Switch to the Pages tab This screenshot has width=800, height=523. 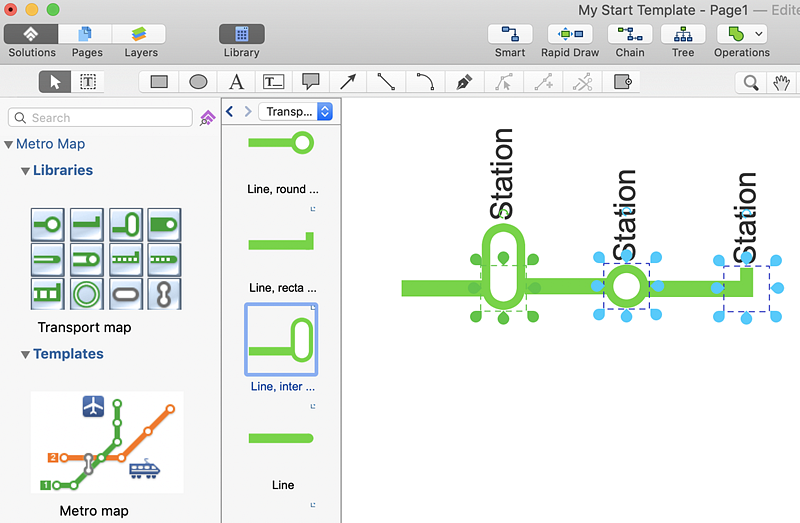coord(86,34)
